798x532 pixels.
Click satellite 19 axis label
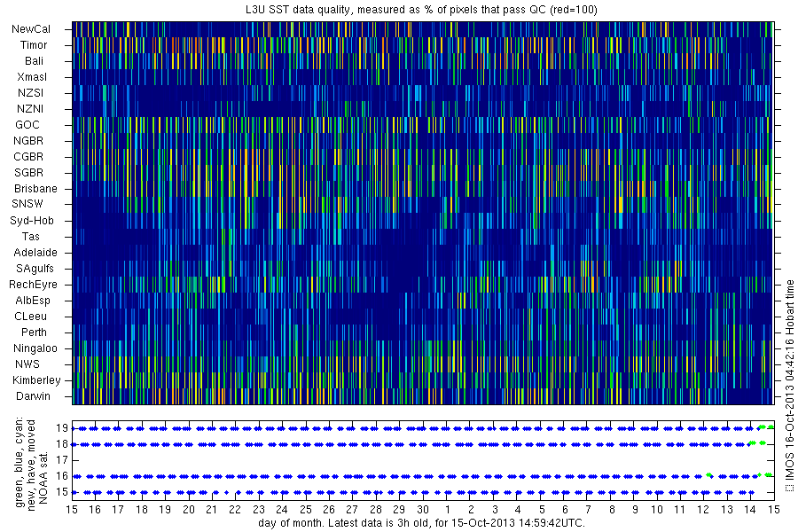pyautogui.click(x=62, y=428)
